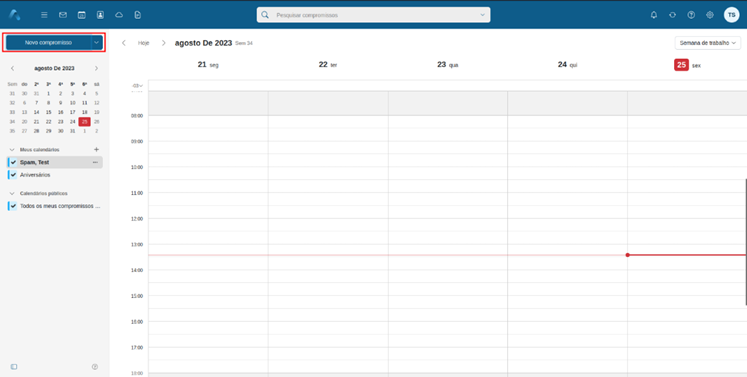Select highlighted day 25 in mini calendar
Viewport: 747px width, 377px height.
(84, 122)
